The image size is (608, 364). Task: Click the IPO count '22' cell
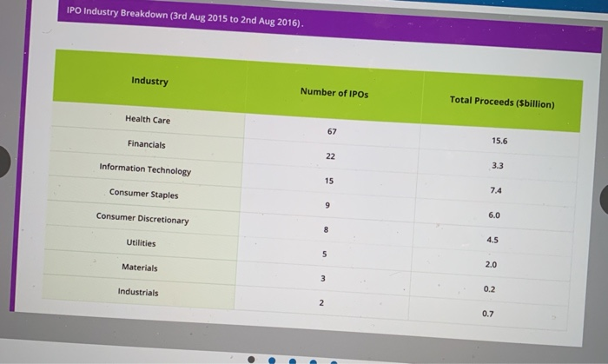(330, 156)
